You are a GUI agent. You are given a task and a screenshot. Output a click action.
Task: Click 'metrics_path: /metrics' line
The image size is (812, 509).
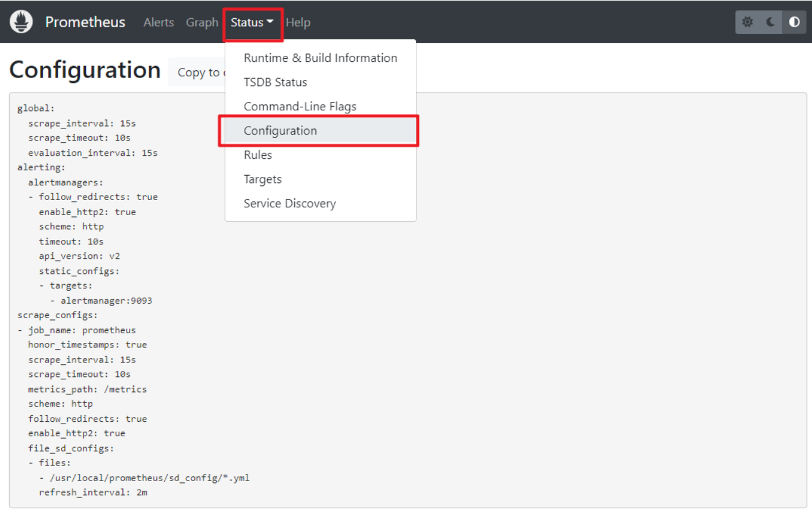point(87,389)
